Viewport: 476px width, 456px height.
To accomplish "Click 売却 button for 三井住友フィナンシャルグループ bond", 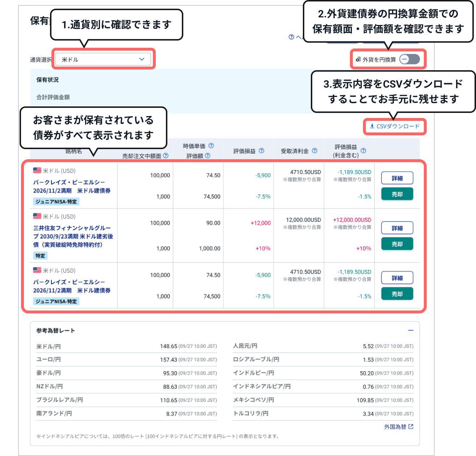I will 397,244.
